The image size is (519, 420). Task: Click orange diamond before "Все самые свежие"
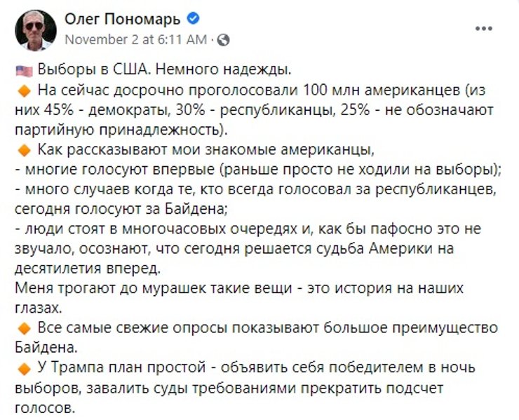click(24, 328)
